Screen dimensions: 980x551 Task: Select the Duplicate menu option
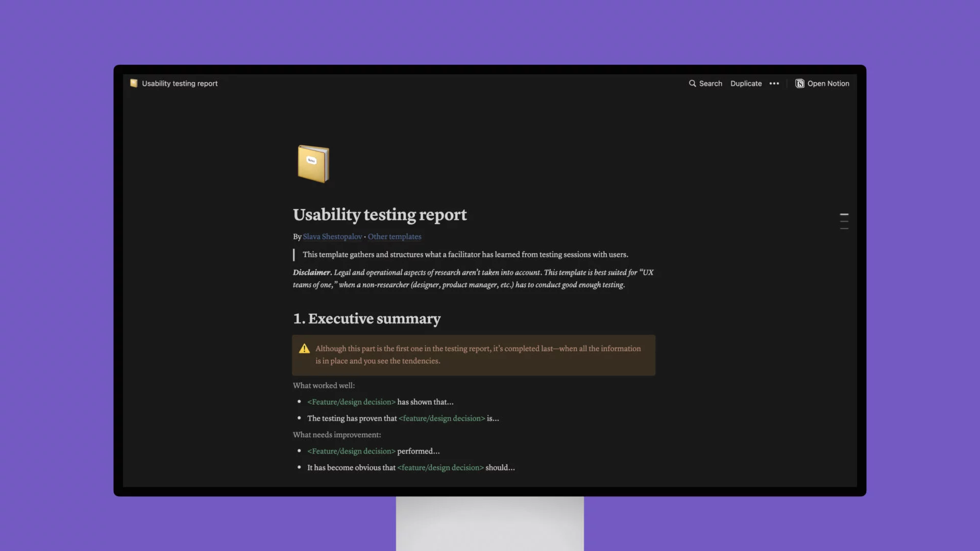click(746, 83)
